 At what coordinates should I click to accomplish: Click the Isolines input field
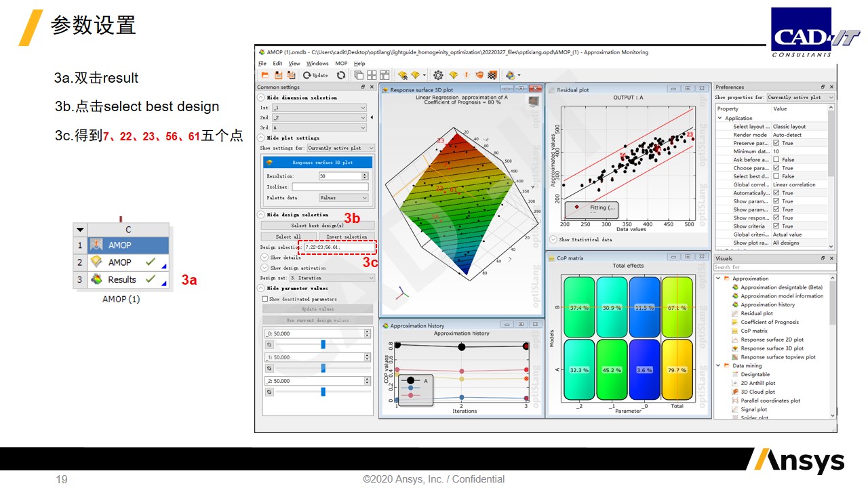pyautogui.click(x=330, y=187)
